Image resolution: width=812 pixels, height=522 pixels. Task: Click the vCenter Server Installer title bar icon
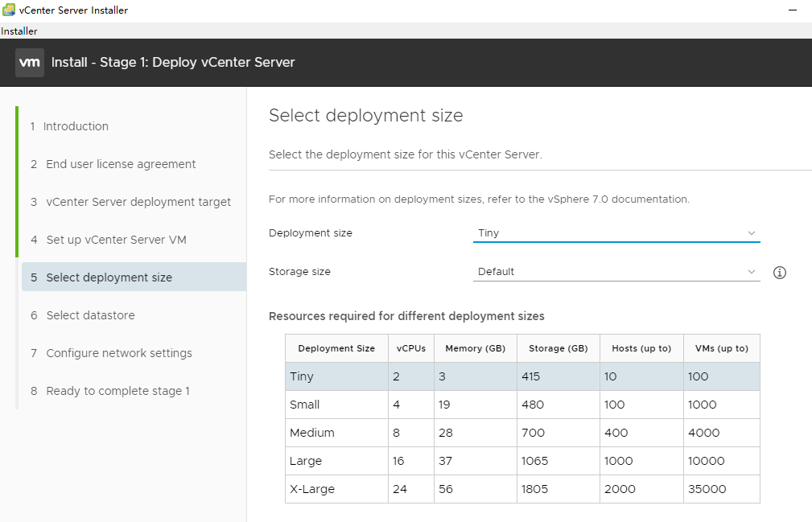(x=9, y=10)
